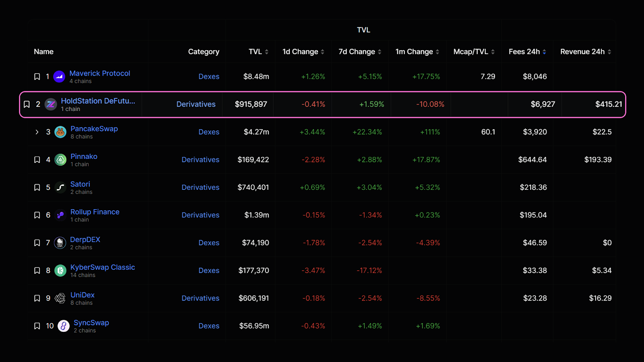This screenshot has height=362, width=644.
Task: Click the UniDex logo icon
Action: pos(60,298)
